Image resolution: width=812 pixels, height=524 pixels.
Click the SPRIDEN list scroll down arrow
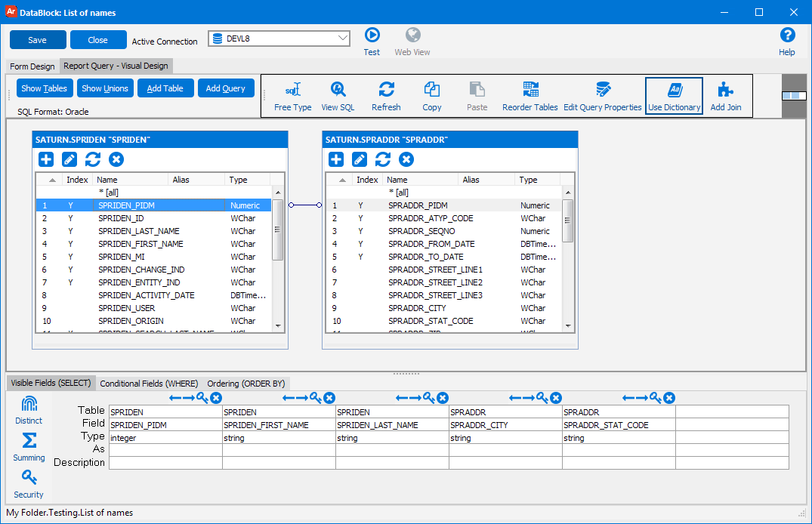click(278, 326)
